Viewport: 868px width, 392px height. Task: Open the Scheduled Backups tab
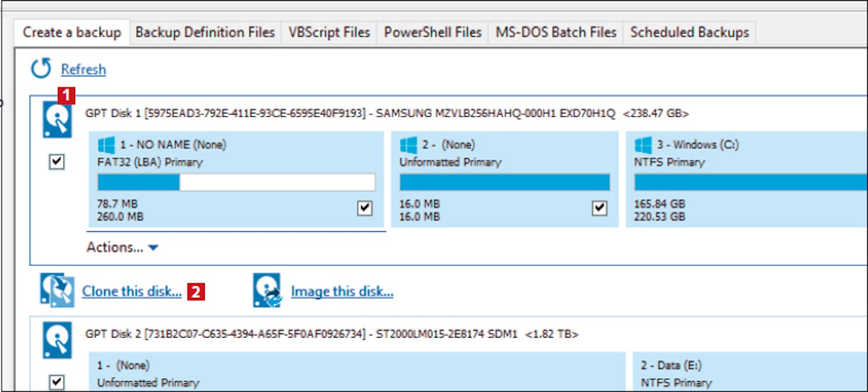[x=689, y=32]
